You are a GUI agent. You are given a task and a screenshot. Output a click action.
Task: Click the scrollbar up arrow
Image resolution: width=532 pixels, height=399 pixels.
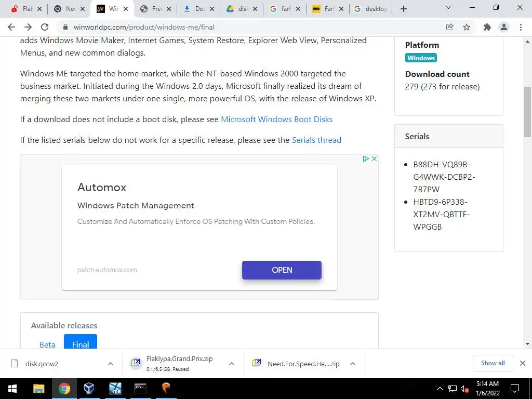point(527,42)
